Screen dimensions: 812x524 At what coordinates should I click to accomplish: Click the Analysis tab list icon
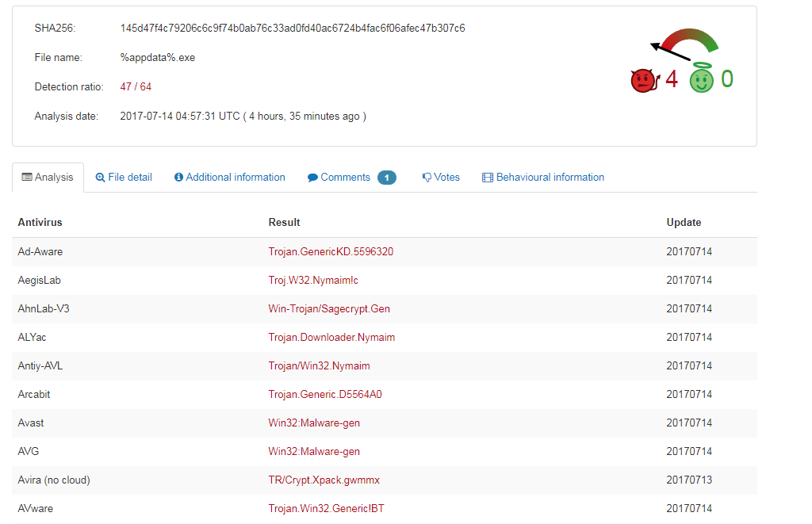(27, 177)
